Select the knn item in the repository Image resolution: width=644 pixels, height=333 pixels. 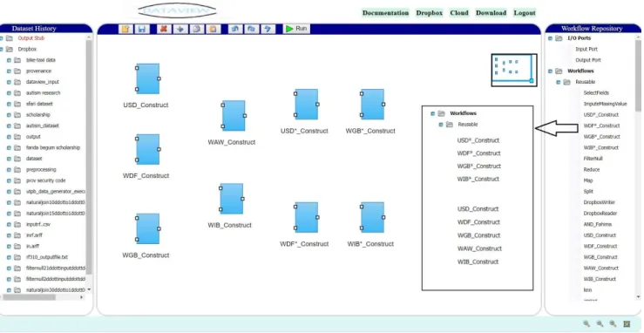[x=587, y=290]
